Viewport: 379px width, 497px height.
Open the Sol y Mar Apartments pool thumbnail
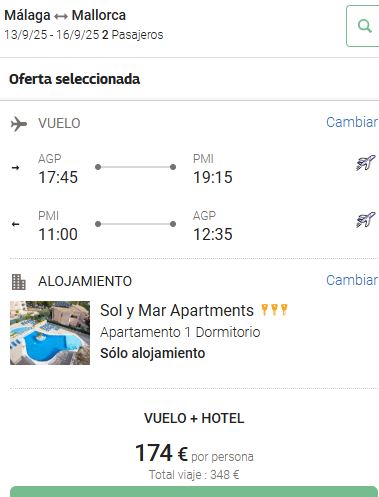pyautogui.click(x=50, y=333)
